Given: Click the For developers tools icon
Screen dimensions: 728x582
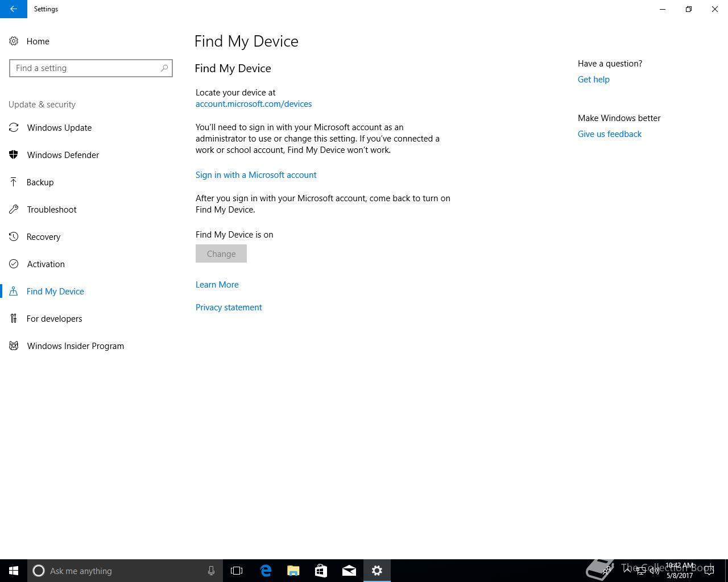Looking at the screenshot, I should [14, 318].
